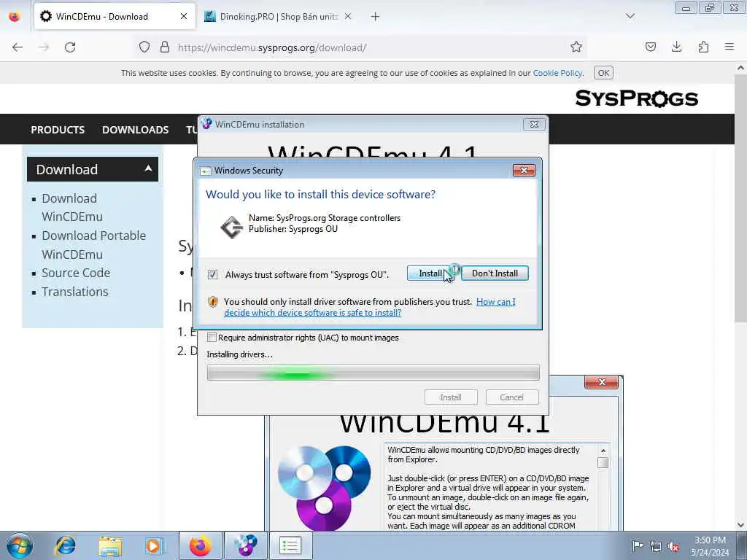Open Windows Explorer folder in taskbar

tap(111, 546)
